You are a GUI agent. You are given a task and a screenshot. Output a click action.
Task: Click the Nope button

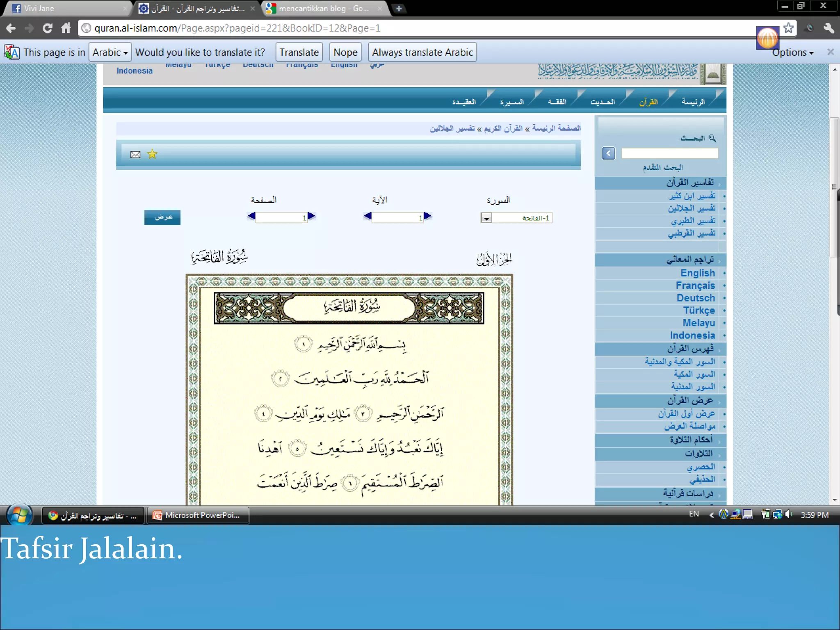click(345, 52)
